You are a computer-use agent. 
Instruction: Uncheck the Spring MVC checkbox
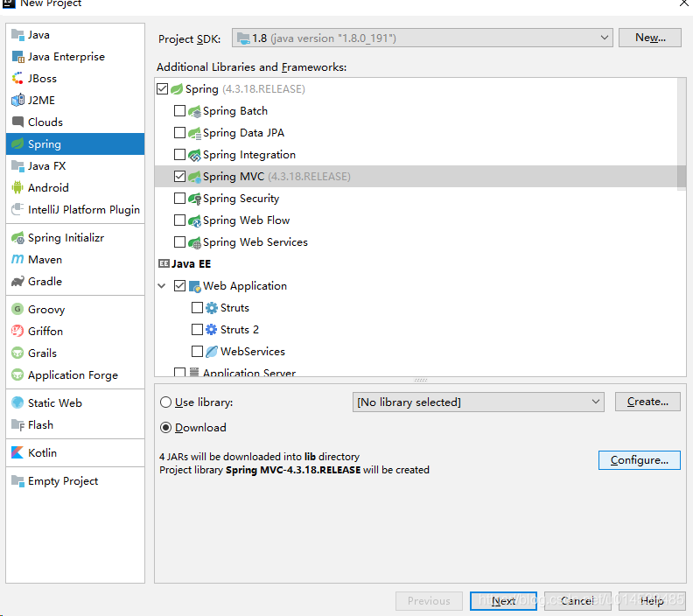pos(179,177)
